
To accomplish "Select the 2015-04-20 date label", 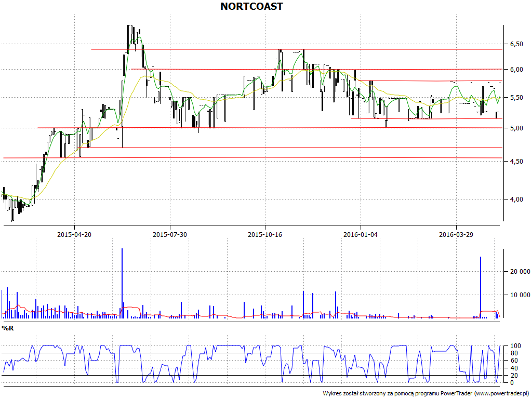I will [74, 234].
